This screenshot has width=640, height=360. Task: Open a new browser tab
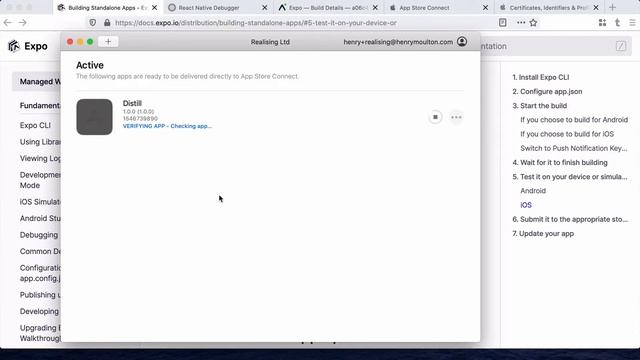coord(612,7)
